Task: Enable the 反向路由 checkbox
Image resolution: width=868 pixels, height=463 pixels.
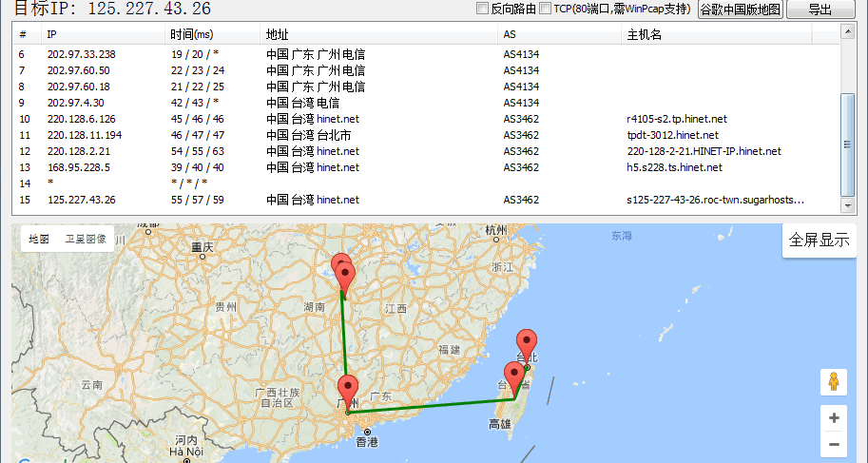Action: point(482,9)
